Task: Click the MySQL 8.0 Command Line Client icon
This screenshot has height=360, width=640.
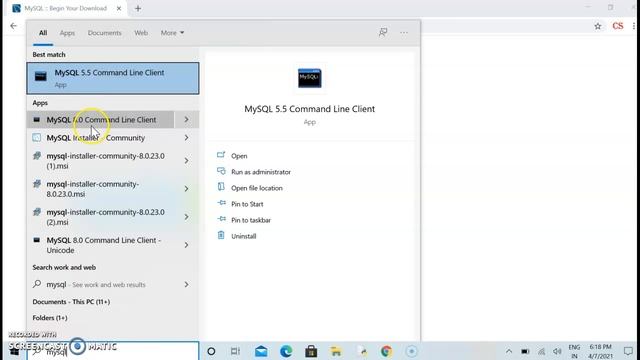Action: (x=37, y=120)
